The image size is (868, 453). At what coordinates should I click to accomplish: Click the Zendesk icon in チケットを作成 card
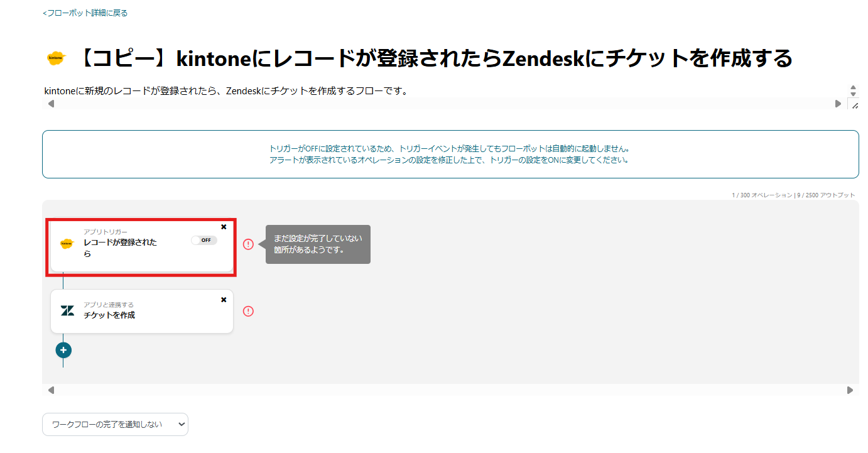point(67,310)
